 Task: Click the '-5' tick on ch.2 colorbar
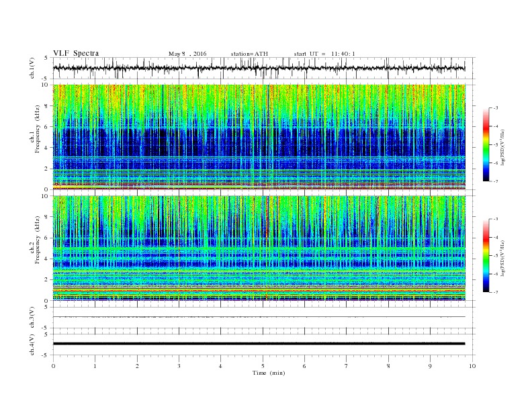coord(495,255)
